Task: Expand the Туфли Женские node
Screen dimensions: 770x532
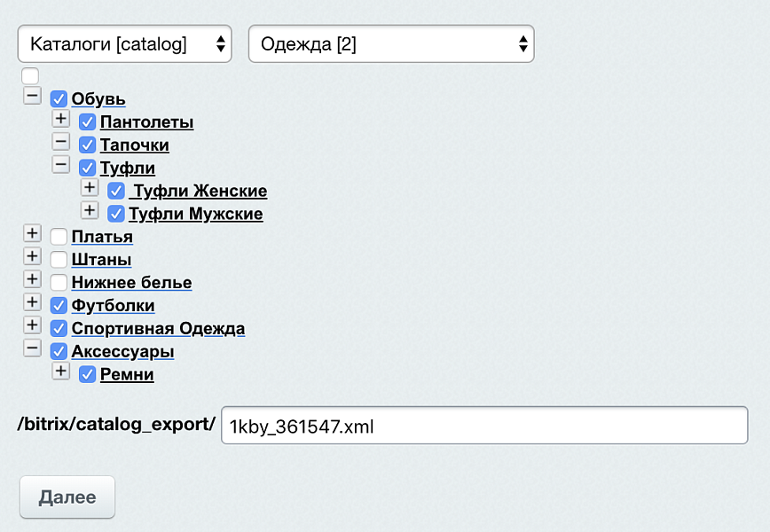Action: (x=89, y=187)
